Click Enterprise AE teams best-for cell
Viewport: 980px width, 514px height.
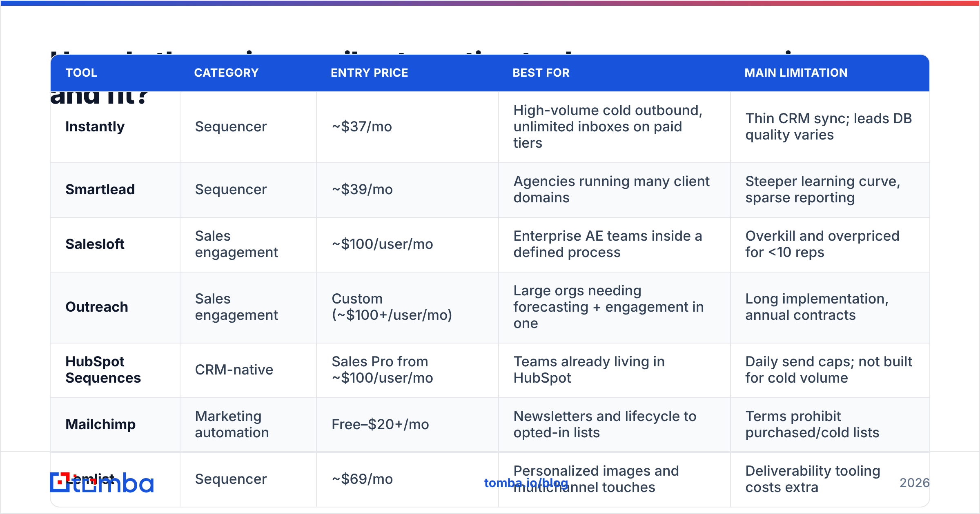pos(615,244)
